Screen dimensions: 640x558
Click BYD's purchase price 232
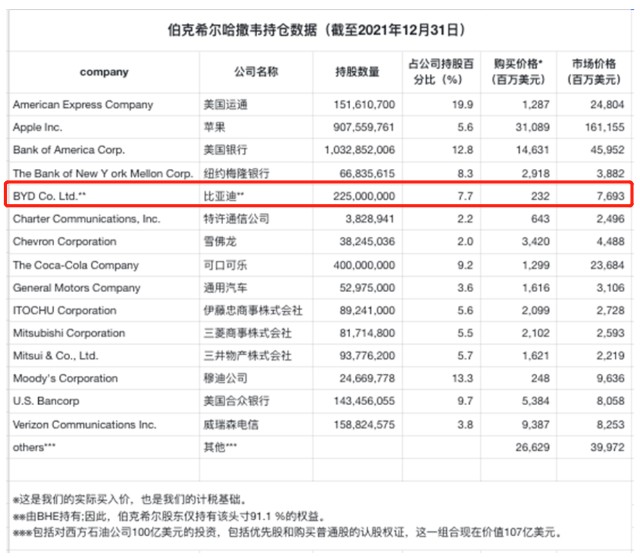(540, 196)
